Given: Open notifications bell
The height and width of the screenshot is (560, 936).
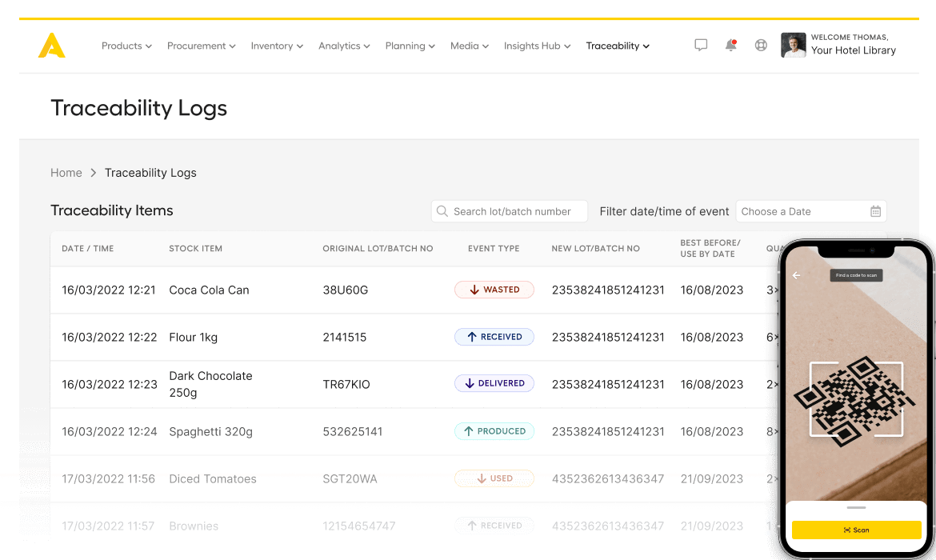Looking at the screenshot, I should coord(730,46).
